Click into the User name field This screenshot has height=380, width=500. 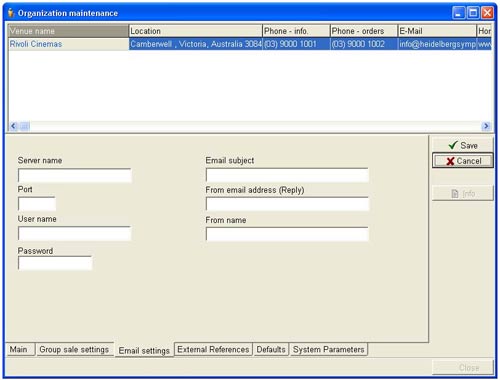tap(75, 233)
